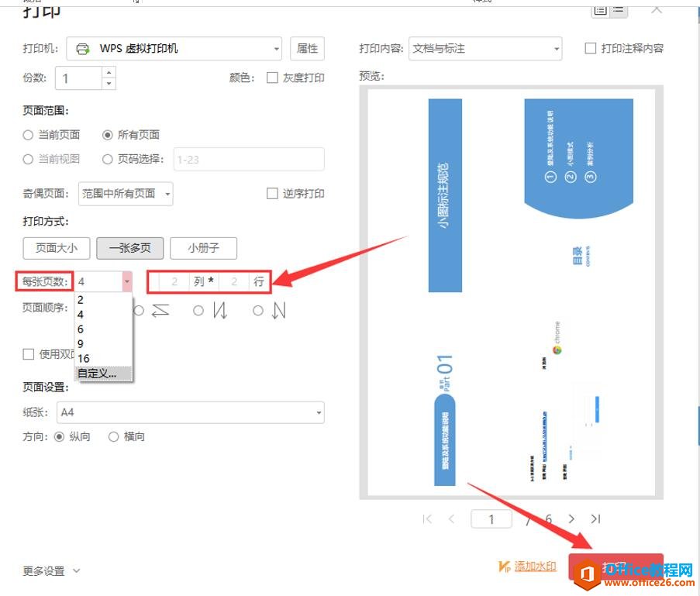Image resolution: width=700 pixels, height=596 pixels.
Task: Select the 页码选择 radio button
Action: pos(107,159)
